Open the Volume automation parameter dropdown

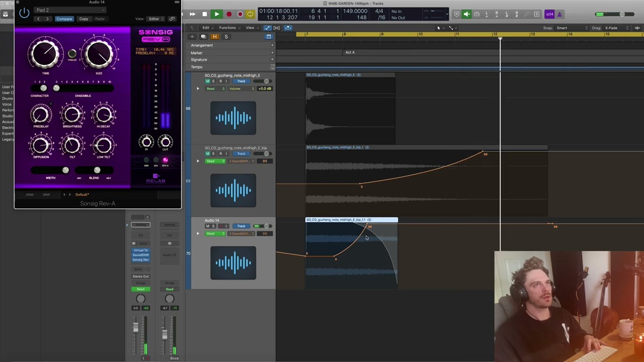pyautogui.click(x=242, y=88)
